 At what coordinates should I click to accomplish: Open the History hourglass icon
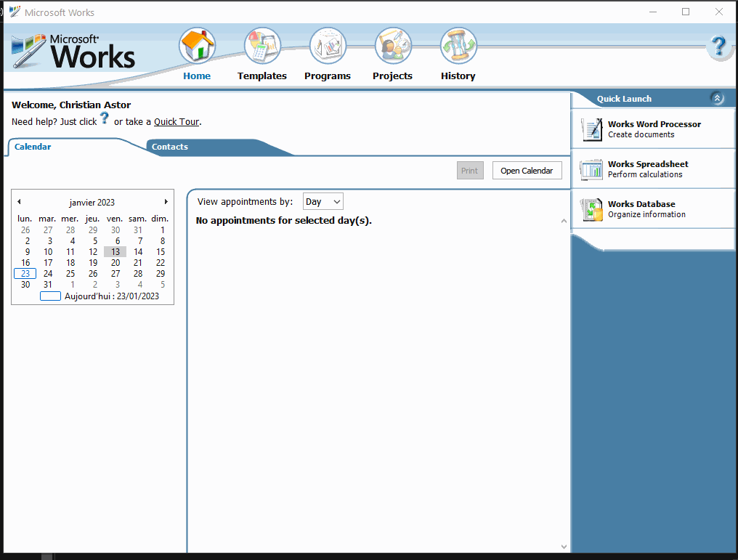tap(458, 46)
